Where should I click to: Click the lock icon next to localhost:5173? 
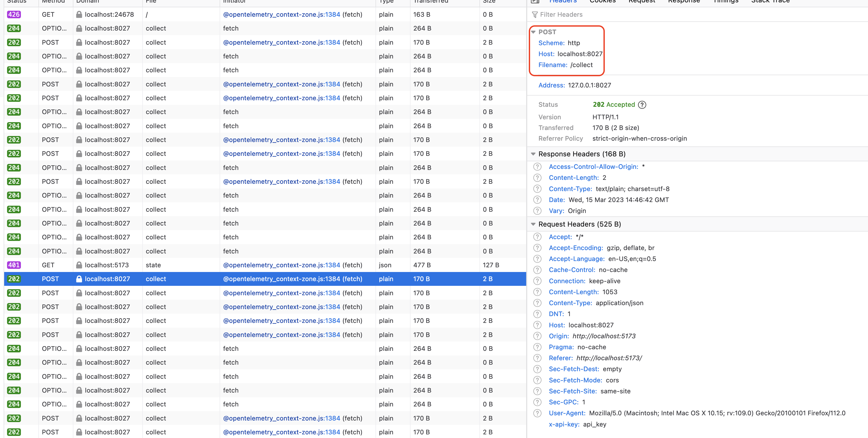click(x=80, y=265)
